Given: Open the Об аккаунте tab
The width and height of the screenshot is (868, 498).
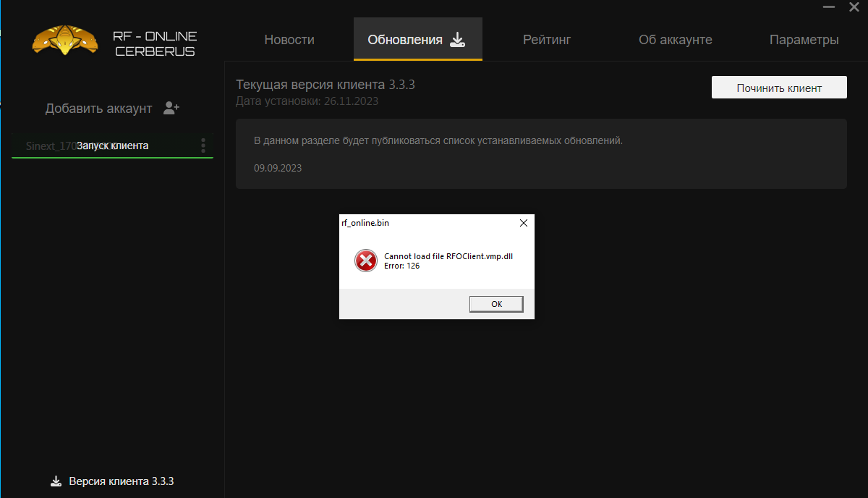Looking at the screenshot, I should [676, 40].
